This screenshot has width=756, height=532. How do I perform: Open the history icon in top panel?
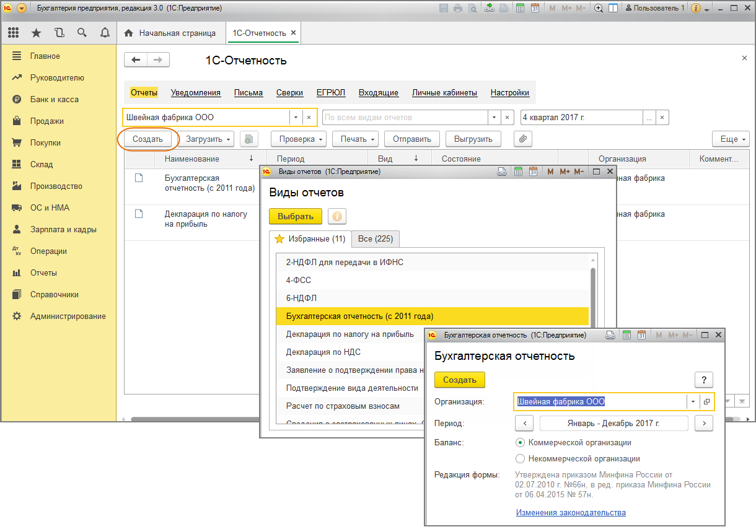(x=59, y=33)
